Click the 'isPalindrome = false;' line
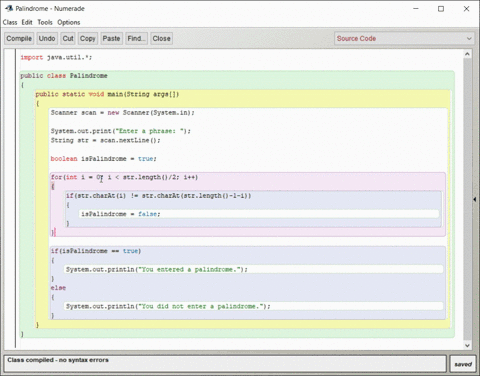 [x=120, y=214]
